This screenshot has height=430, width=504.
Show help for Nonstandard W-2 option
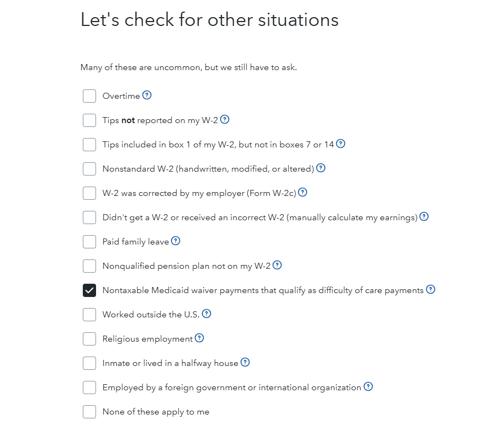[x=321, y=168]
